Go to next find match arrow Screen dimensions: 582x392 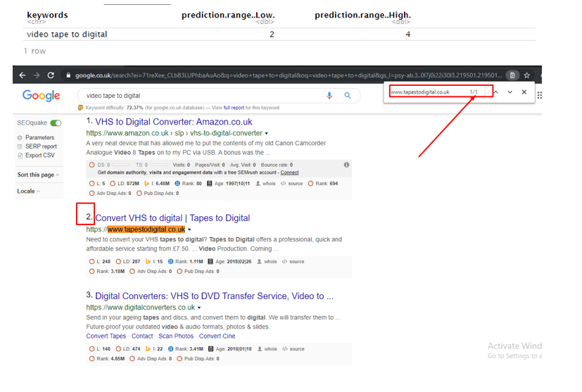pos(510,92)
